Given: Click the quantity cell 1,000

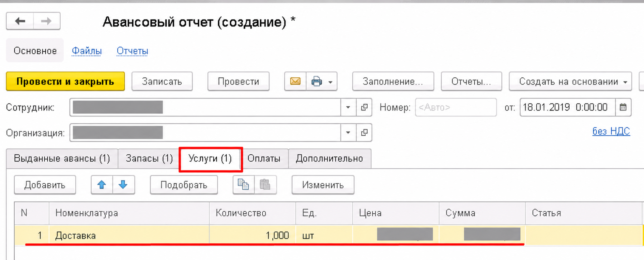Looking at the screenshot, I should click(253, 235).
